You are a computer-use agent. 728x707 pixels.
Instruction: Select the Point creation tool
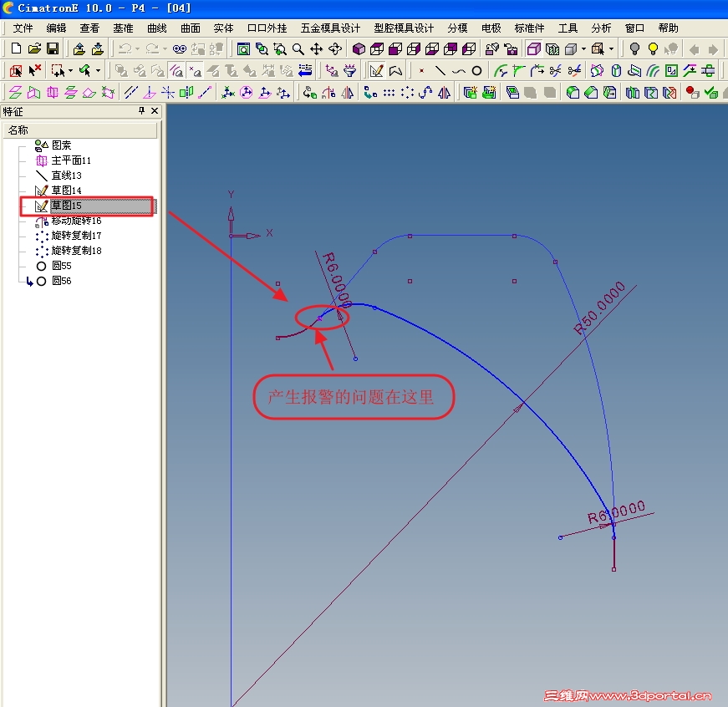click(x=421, y=70)
